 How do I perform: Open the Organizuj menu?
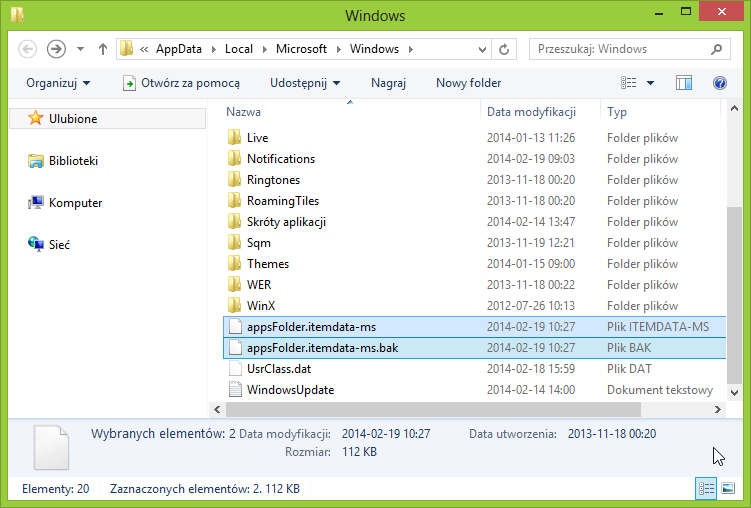click(58, 83)
